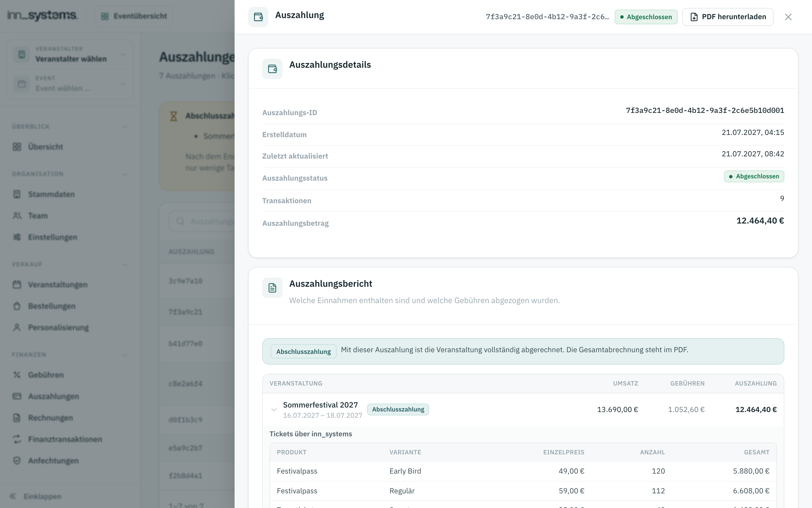Collapse the Organisation sidebar section
The width and height of the screenshot is (812, 508).
click(125, 174)
